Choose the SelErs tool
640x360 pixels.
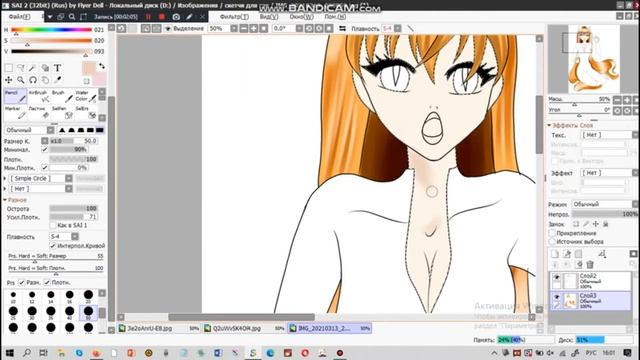(x=86, y=113)
